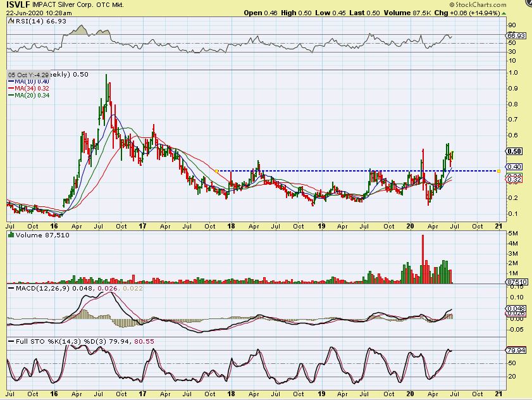
Task: Click the 79.94 stochastic value tag
Action: (516, 350)
